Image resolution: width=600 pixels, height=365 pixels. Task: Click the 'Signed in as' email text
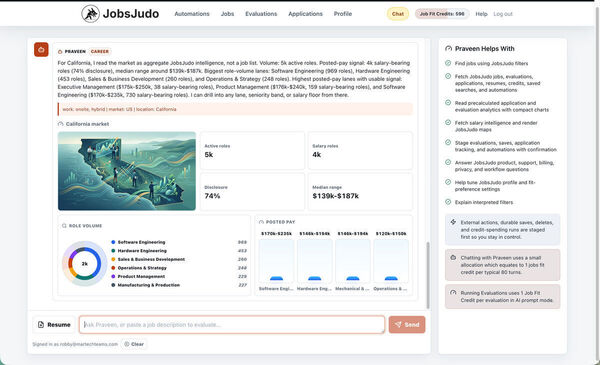coord(75,344)
